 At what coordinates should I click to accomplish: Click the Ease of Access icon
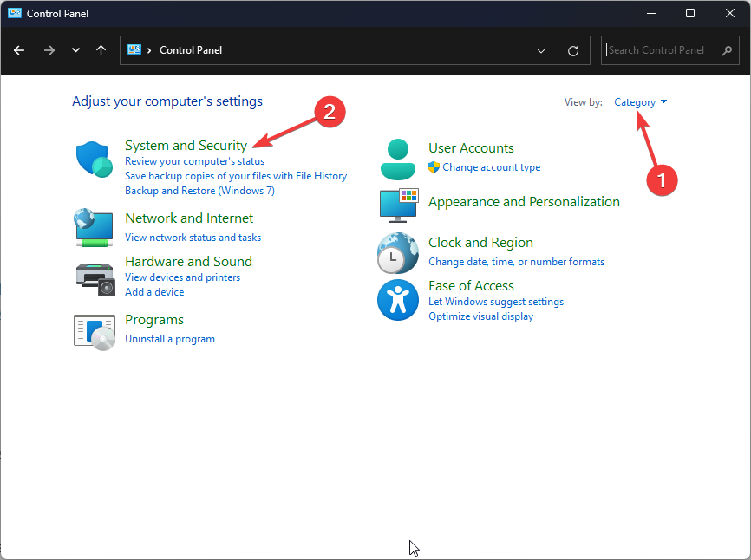(397, 301)
